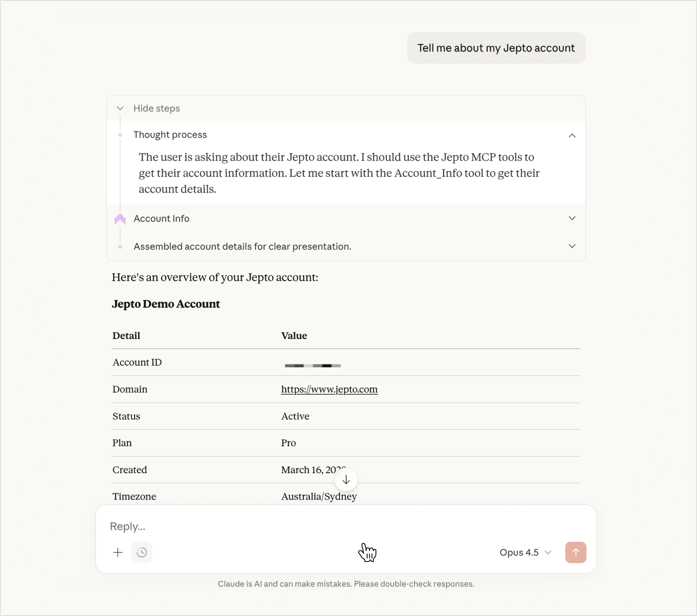Click the Detail column header
Screen dimensions: 697x616
126,335
